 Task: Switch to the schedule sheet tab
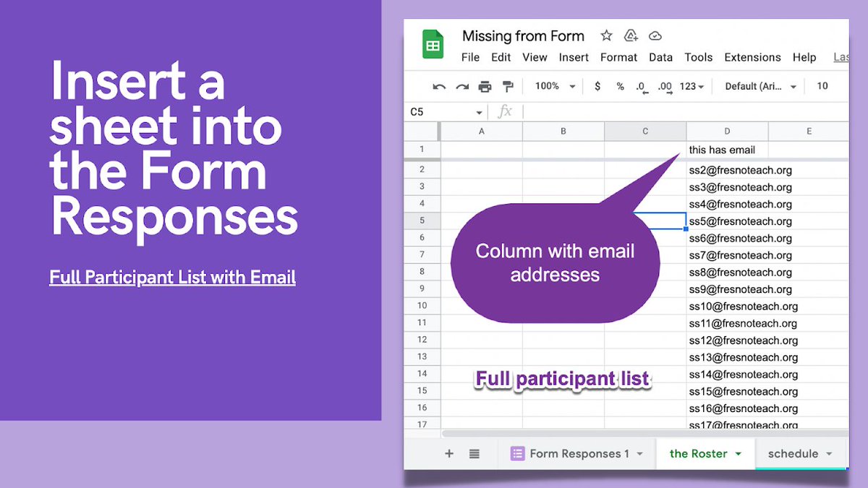[x=793, y=453]
